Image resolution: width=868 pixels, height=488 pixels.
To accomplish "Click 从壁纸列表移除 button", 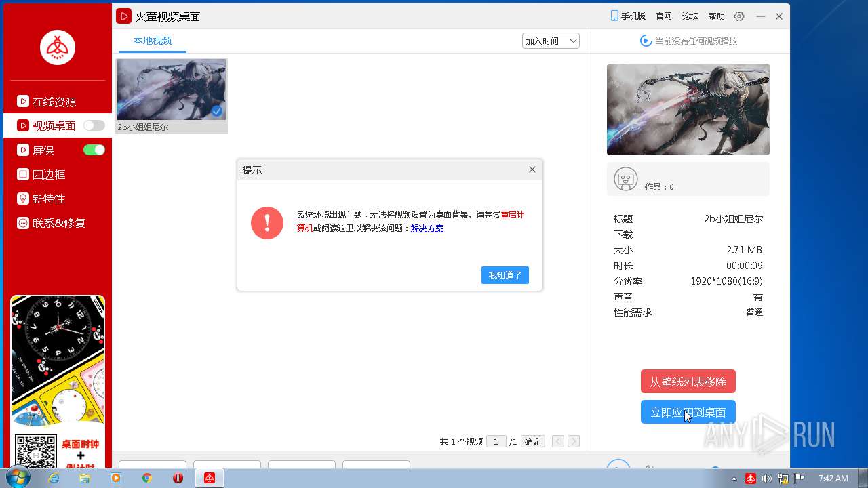I will pyautogui.click(x=688, y=382).
